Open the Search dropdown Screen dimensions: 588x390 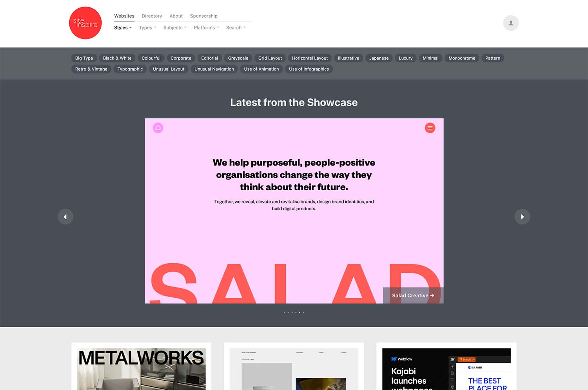click(x=236, y=27)
